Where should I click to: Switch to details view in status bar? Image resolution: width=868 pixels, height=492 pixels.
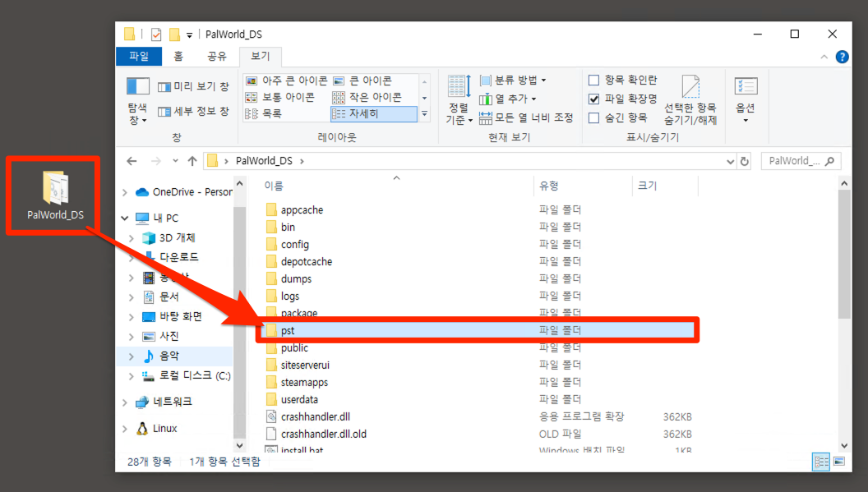pyautogui.click(x=821, y=462)
